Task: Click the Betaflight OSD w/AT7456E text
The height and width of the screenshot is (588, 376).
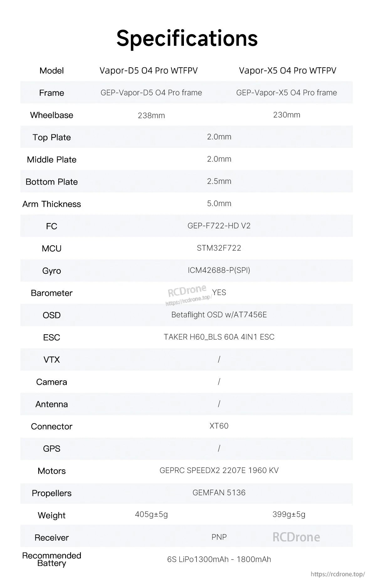Action: click(x=219, y=315)
